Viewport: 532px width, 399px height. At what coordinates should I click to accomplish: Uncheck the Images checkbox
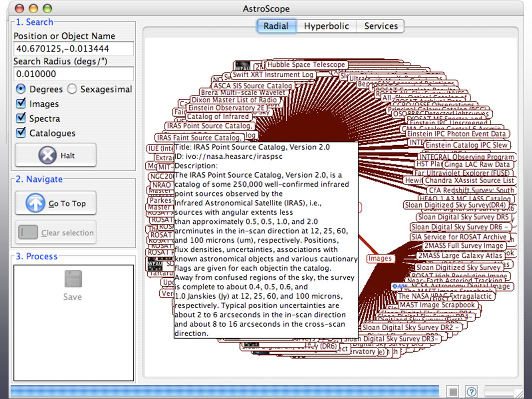[x=21, y=103]
